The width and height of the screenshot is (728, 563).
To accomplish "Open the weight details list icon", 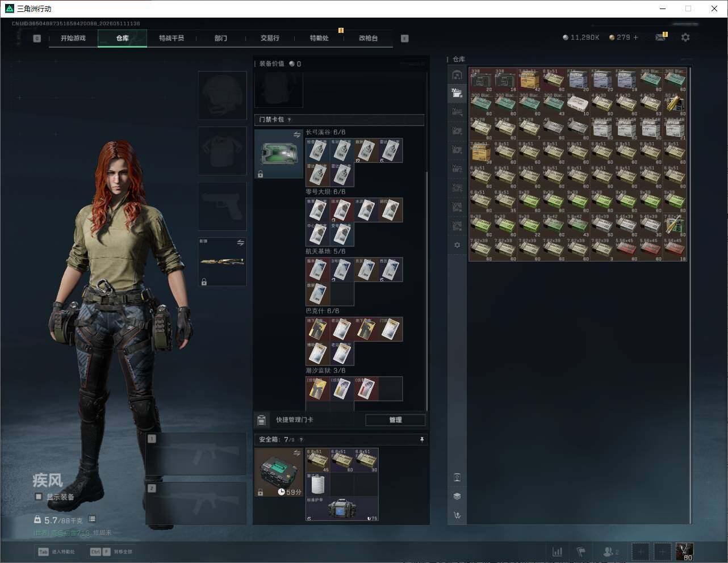I will pyautogui.click(x=92, y=519).
